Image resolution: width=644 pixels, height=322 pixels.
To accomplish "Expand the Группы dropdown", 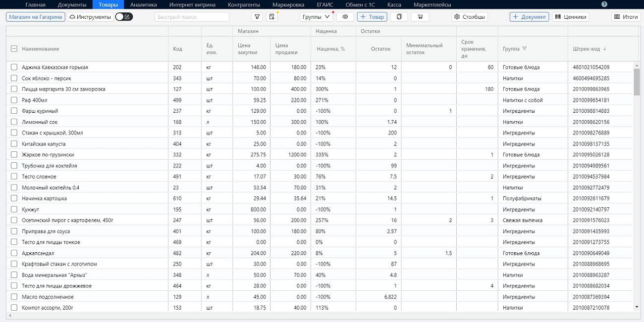I will point(317,17).
